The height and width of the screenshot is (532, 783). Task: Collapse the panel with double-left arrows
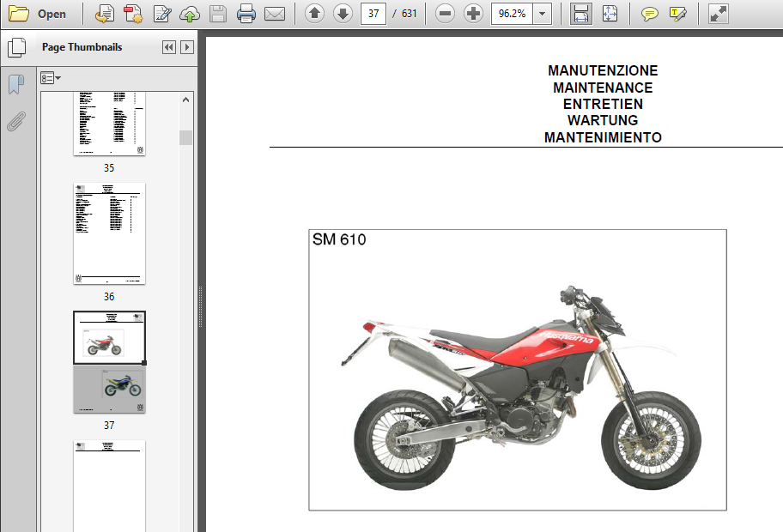point(169,47)
